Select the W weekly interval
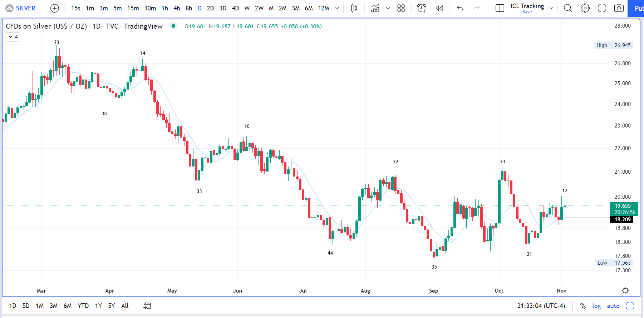 point(247,8)
